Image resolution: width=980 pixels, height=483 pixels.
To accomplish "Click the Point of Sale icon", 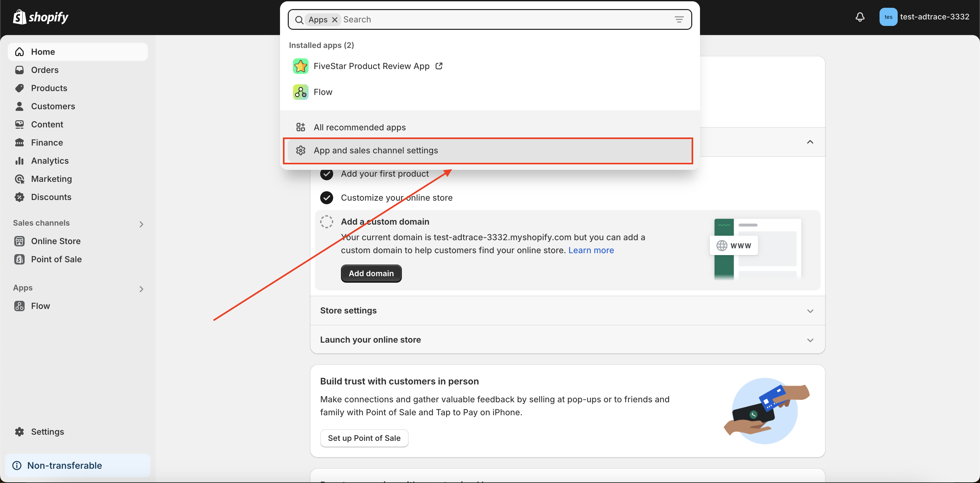I will tap(19, 259).
